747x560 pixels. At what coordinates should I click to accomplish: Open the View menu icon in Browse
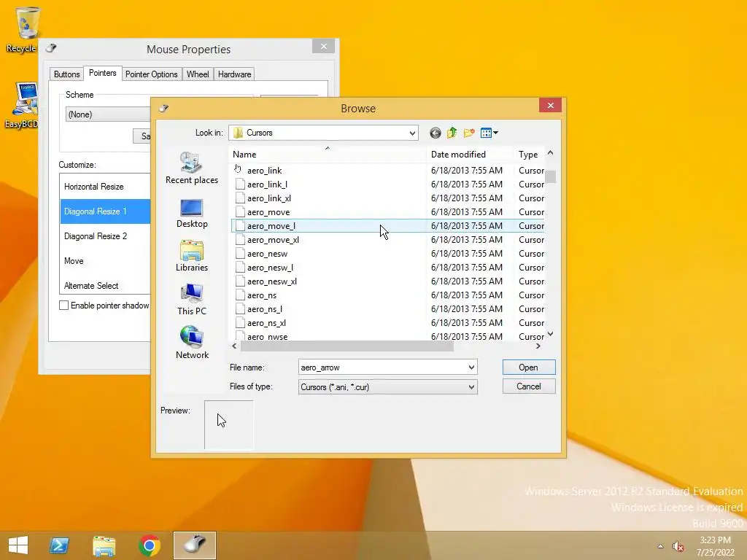(x=486, y=133)
